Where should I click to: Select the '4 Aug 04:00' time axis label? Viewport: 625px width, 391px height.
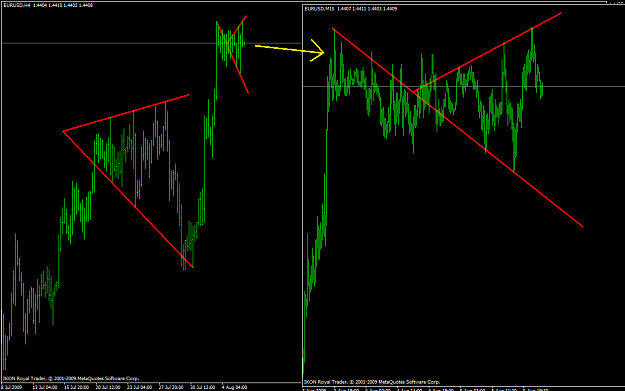tap(234, 387)
